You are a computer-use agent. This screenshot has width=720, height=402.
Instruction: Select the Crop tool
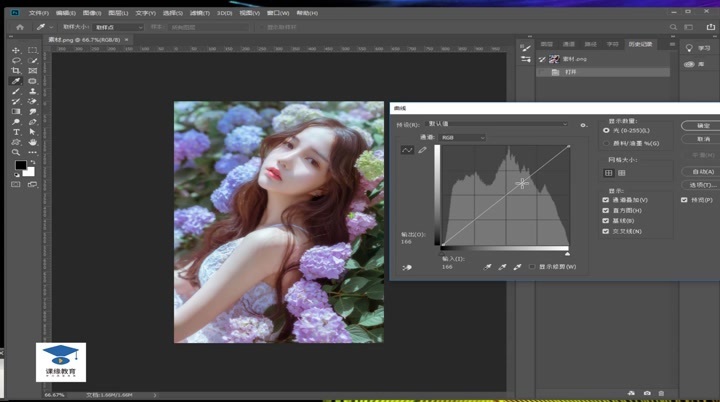(16, 71)
